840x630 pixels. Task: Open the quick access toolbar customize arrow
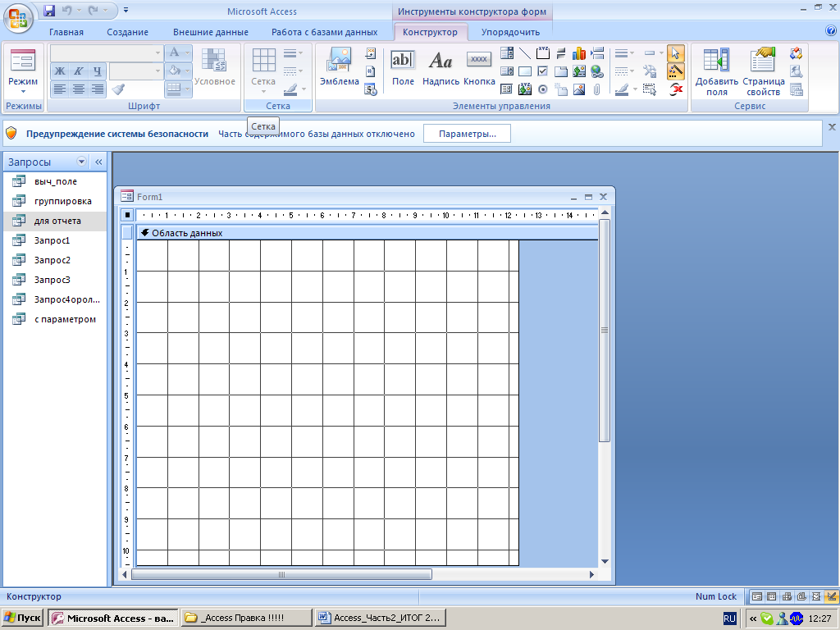(x=126, y=10)
